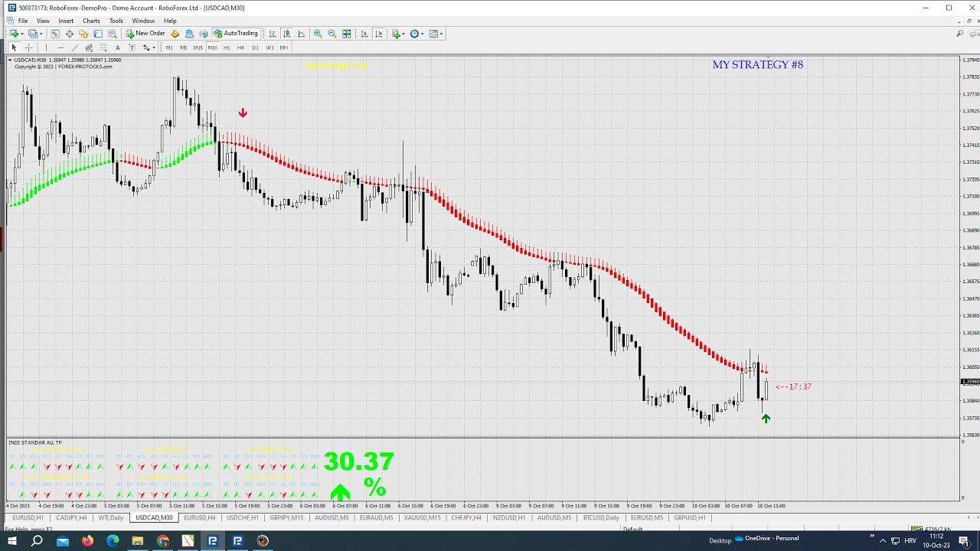The height and width of the screenshot is (551, 980).
Task: Toggle Chart Shift
Action: 378,34
